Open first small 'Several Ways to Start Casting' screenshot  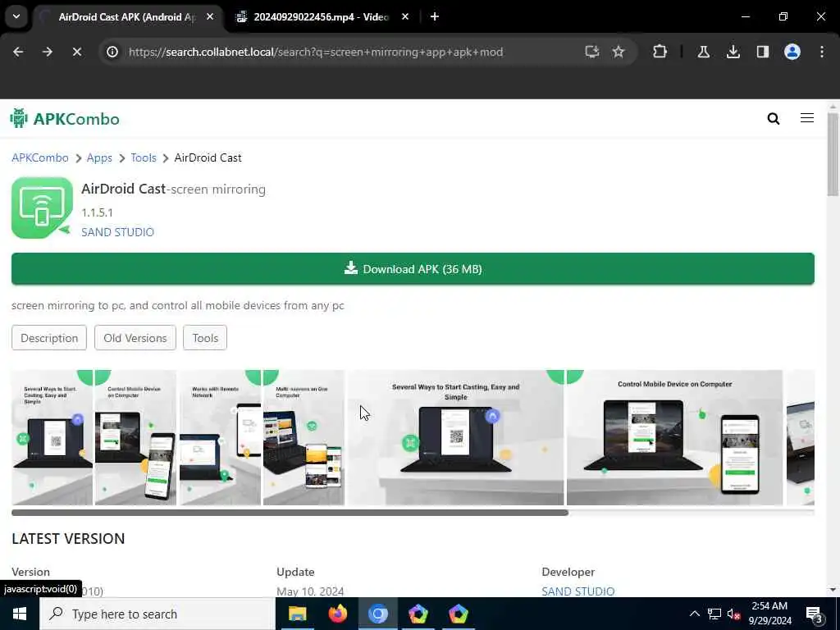(x=52, y=437)
